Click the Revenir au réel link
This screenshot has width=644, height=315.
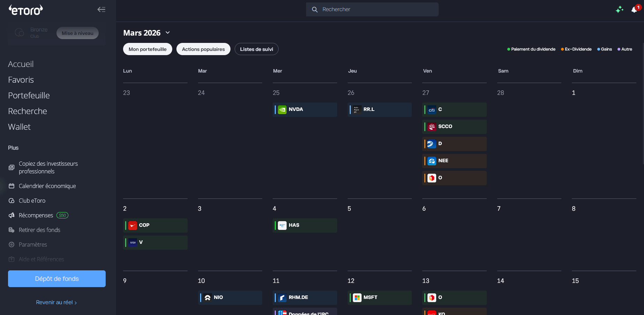[x=56, y=302]
